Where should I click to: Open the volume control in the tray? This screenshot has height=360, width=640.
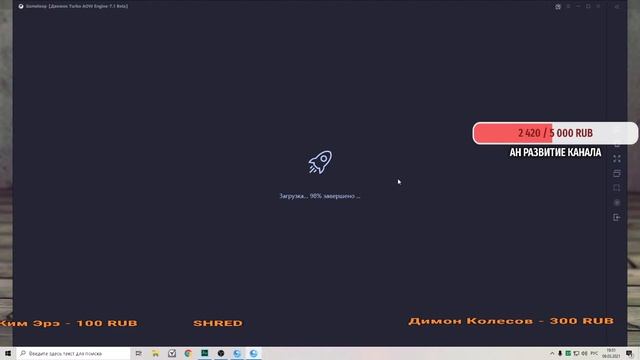point(584,353)
